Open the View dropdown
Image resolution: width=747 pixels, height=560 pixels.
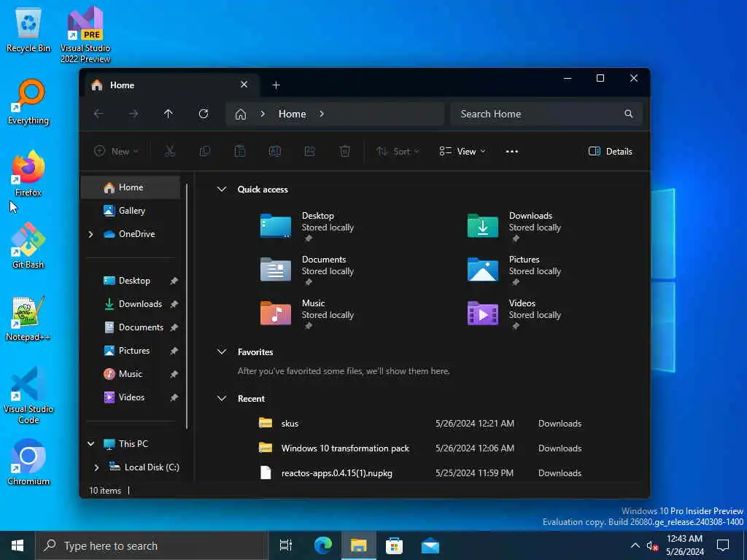(462, 152)
